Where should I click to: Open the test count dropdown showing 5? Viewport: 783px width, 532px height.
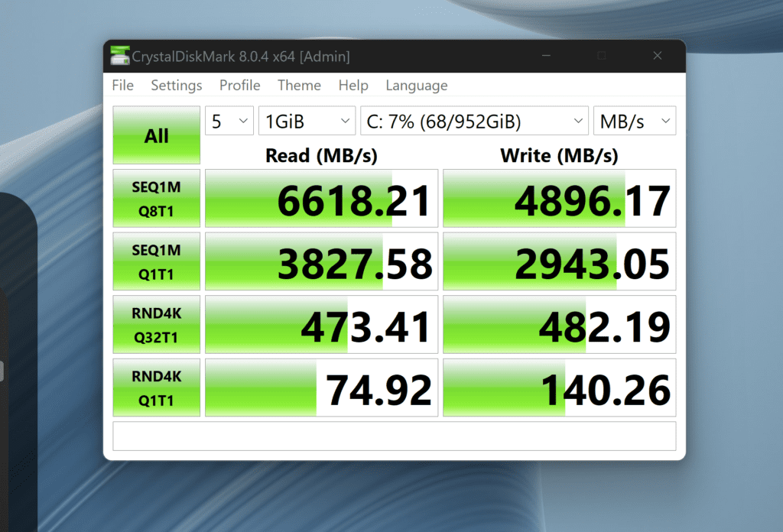229,121
